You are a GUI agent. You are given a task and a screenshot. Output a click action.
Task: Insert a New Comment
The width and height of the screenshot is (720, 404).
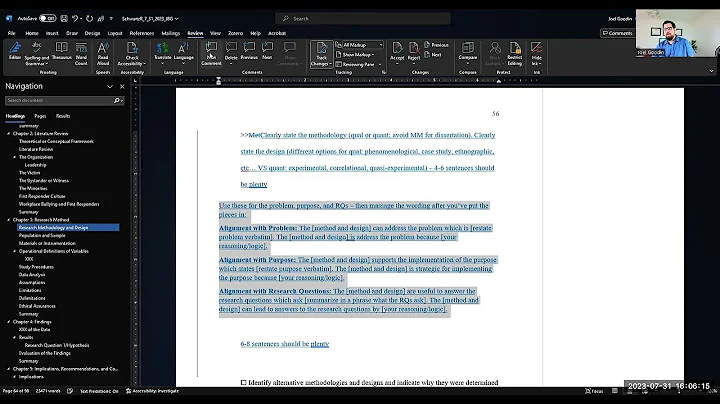click(211, 53)
